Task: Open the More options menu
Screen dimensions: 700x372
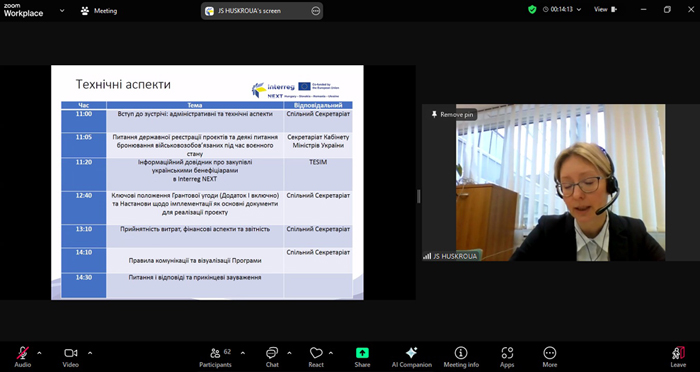Action: [550, 357]
